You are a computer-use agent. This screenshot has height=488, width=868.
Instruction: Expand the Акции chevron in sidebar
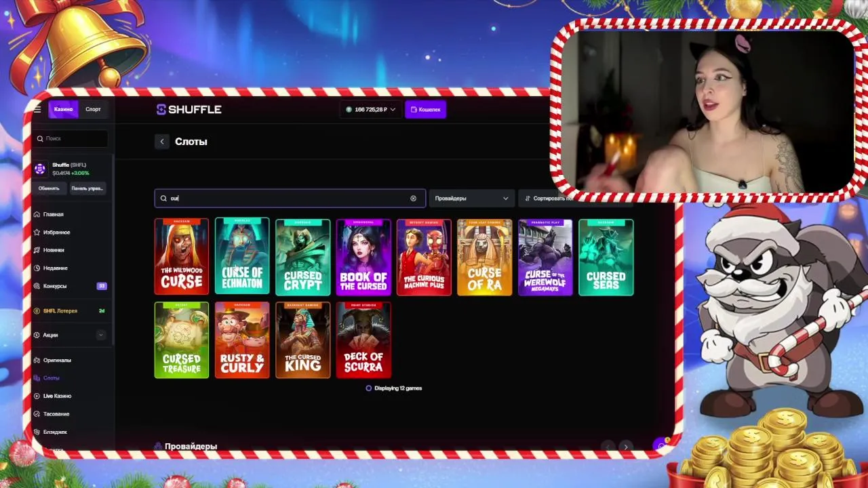click(x=101, y=335)
